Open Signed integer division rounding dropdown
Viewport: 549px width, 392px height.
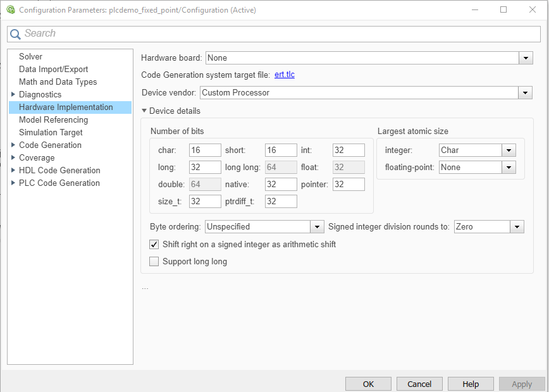point(517,227)
